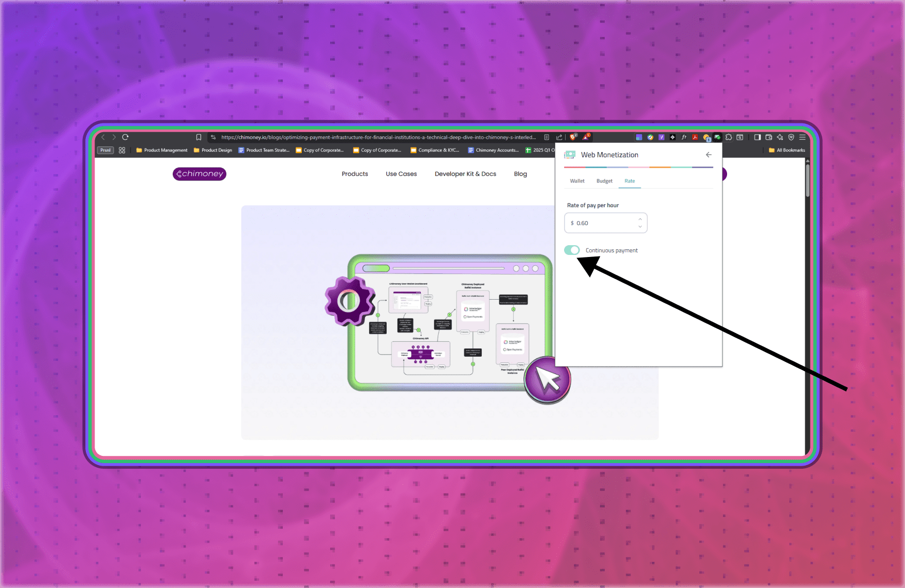Open the browser hamburger menu

click(802, 137)
